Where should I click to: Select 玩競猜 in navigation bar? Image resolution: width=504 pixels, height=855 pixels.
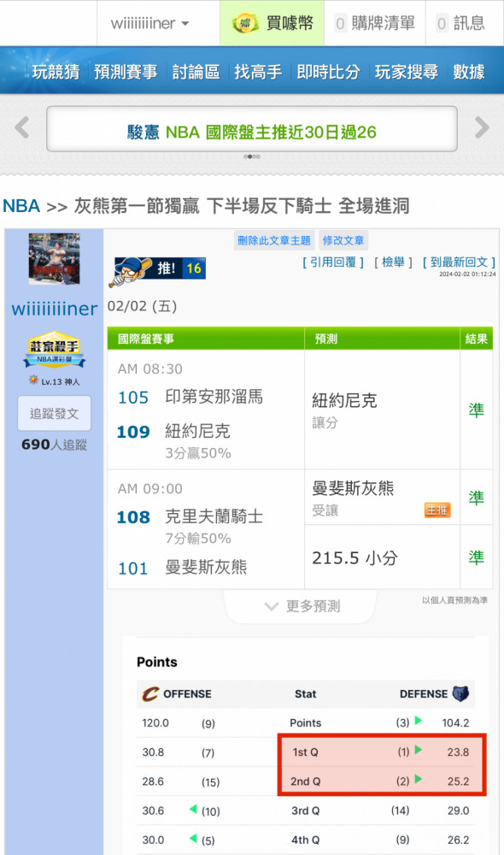[x=56, y=72]
